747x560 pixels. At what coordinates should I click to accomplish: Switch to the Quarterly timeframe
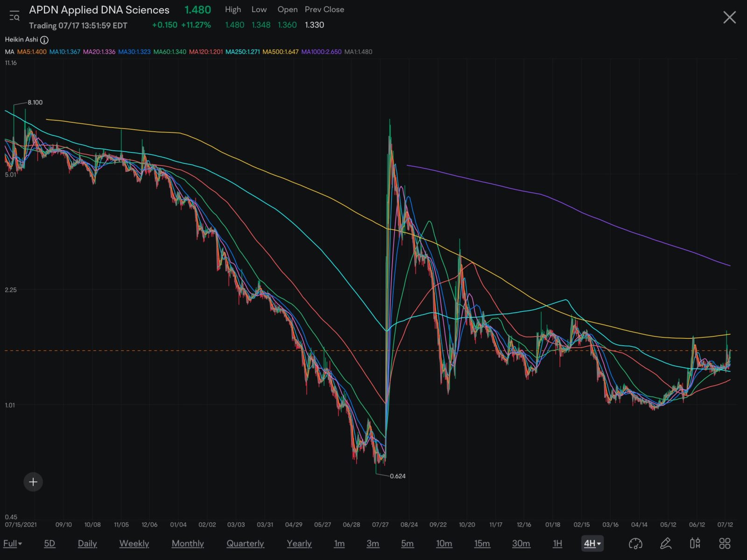[245, 543]
